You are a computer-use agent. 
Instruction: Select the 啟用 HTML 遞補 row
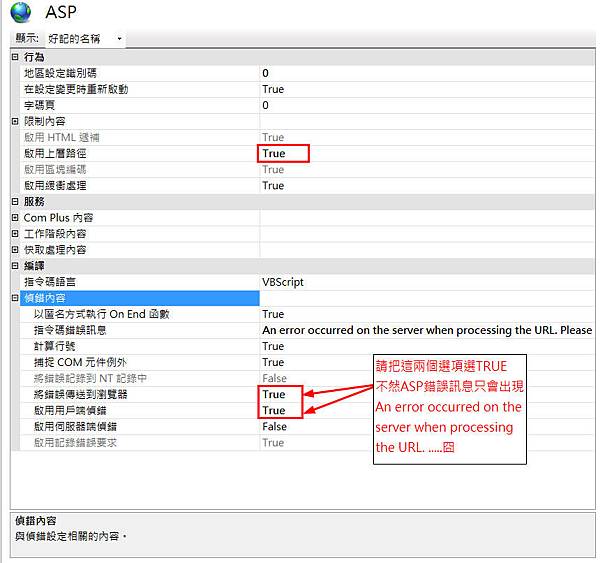pos(61,137)
